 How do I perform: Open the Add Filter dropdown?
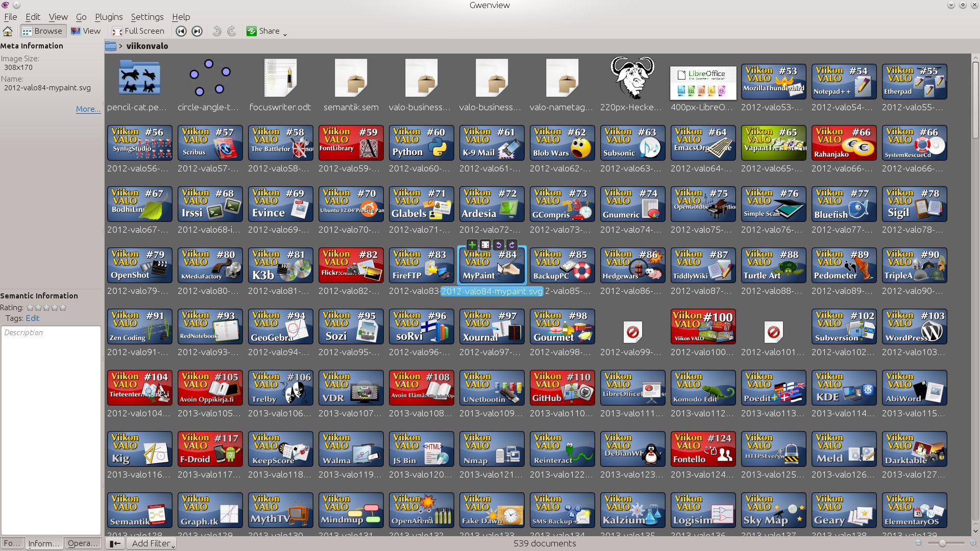(152, 543)
